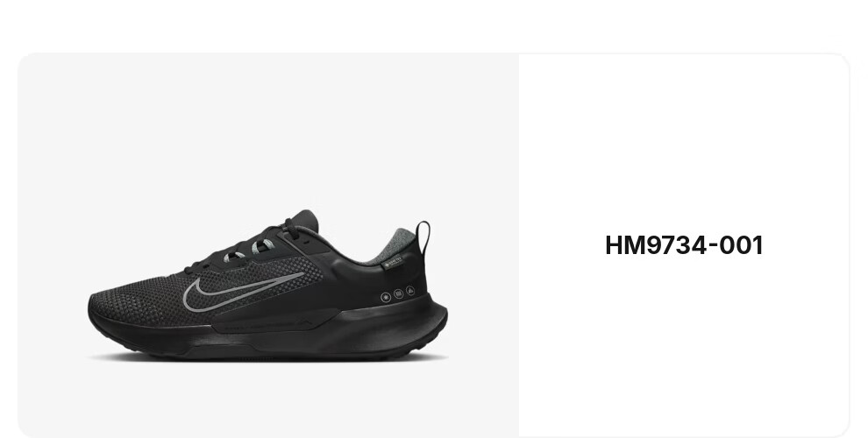Click the heel pull loop of the shoe
Screen dimensions: 868x438
pos(423,237)
